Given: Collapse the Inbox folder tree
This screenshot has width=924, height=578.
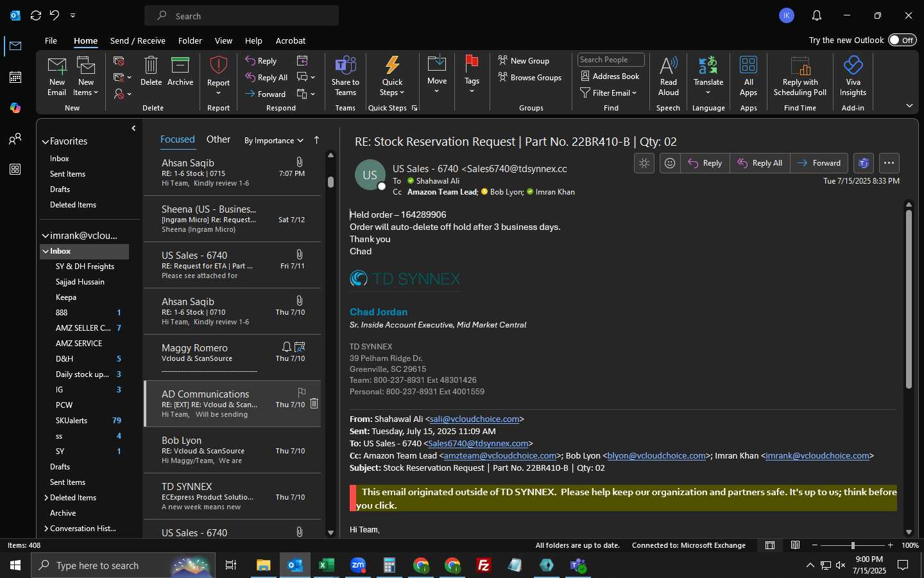Looking at the screenshot, I should [x=46, y=251].
